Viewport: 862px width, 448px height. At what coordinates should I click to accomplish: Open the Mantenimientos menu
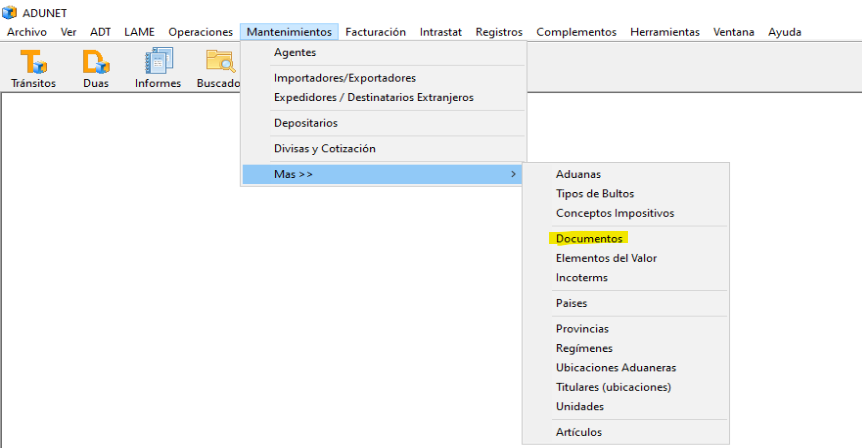point(289,32)
